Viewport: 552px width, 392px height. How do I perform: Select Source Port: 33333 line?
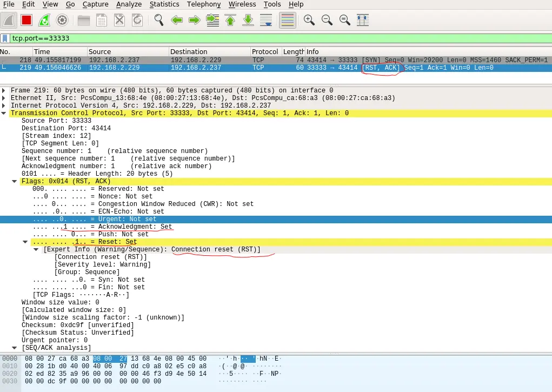point(56,121)
